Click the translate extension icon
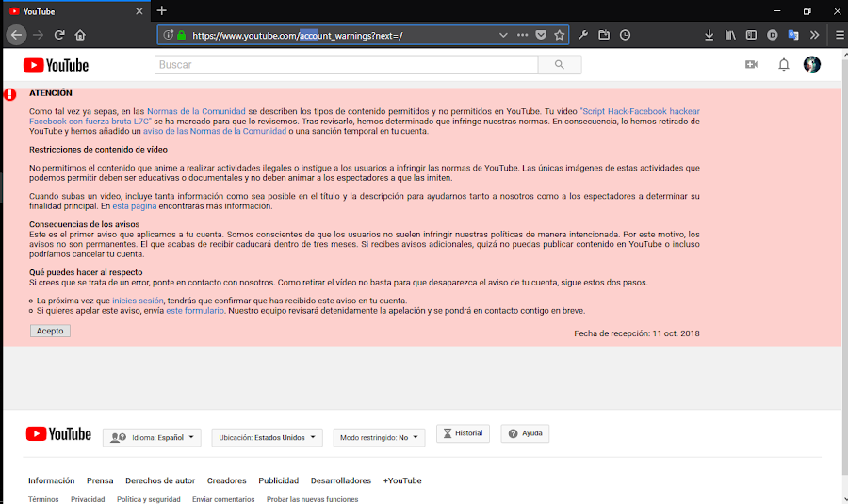The height and width of the screenshot is (504, 848). click(x=793, y=35)
